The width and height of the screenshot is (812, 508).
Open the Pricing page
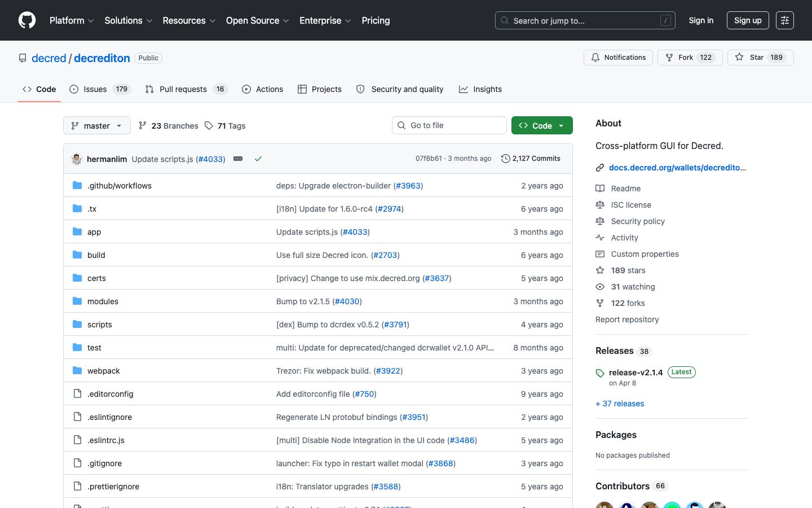376,20
